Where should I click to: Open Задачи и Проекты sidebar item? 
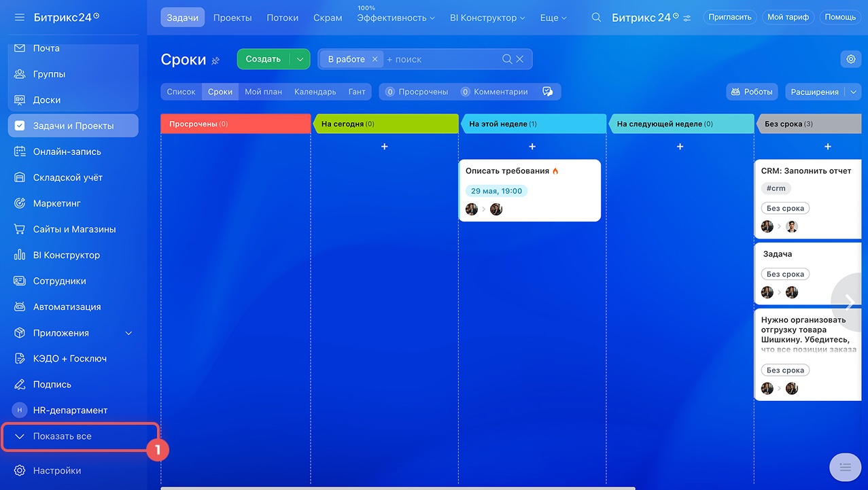tap(73, 126)
